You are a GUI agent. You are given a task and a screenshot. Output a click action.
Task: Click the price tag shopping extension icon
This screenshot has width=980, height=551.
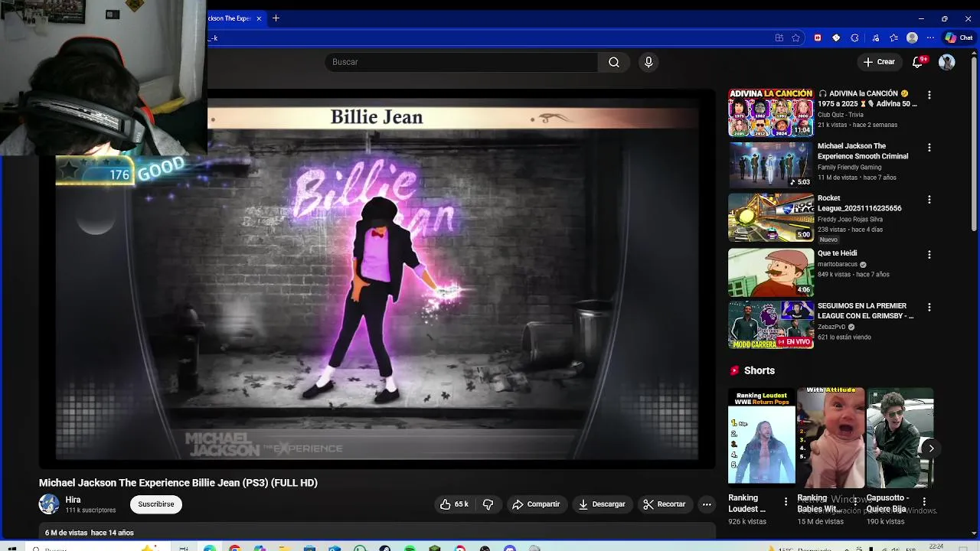point(836,37)
